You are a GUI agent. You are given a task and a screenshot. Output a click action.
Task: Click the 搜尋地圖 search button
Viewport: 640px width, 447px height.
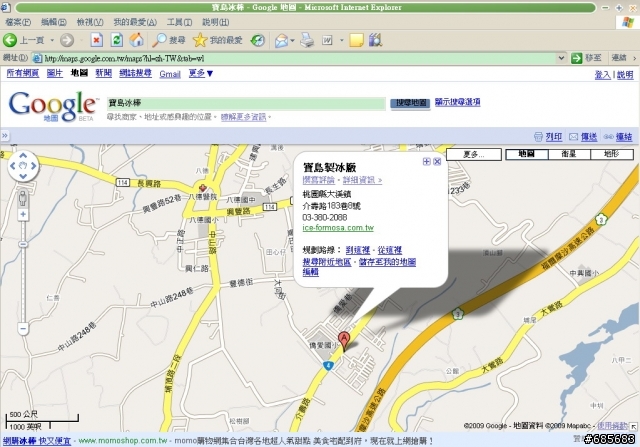pyautogui.click(x=410, y=103)
